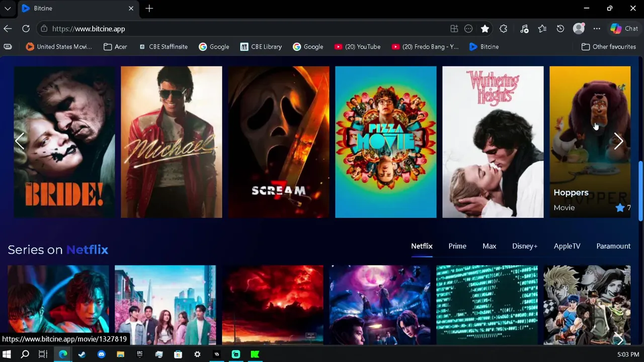Open The Bride! movie poster

tap(64, 142)
